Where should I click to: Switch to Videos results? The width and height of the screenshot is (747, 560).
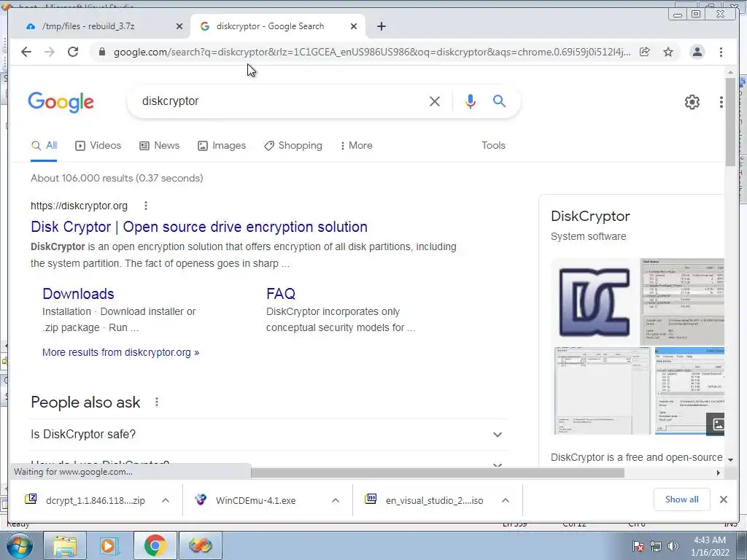coord(98,146)
